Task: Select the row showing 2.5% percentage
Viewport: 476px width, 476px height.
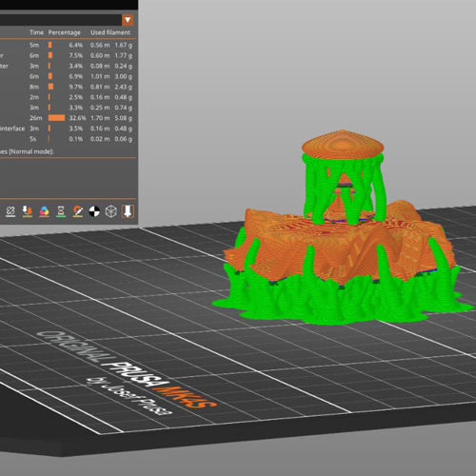Action: [x=69, y=97]
